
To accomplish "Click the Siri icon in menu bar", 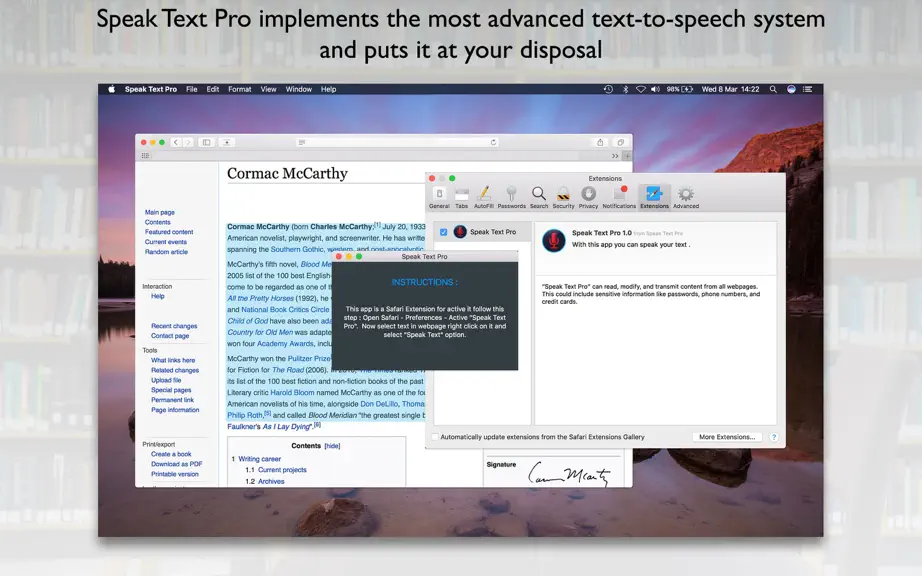I will tap(791, 89).
